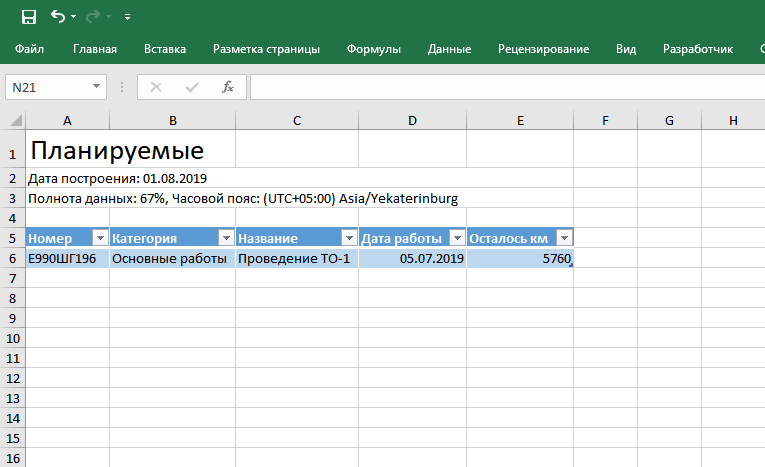The image size is (765, 467).
Task: Open the Название column filter dropdown
Action: click(349, 238)
